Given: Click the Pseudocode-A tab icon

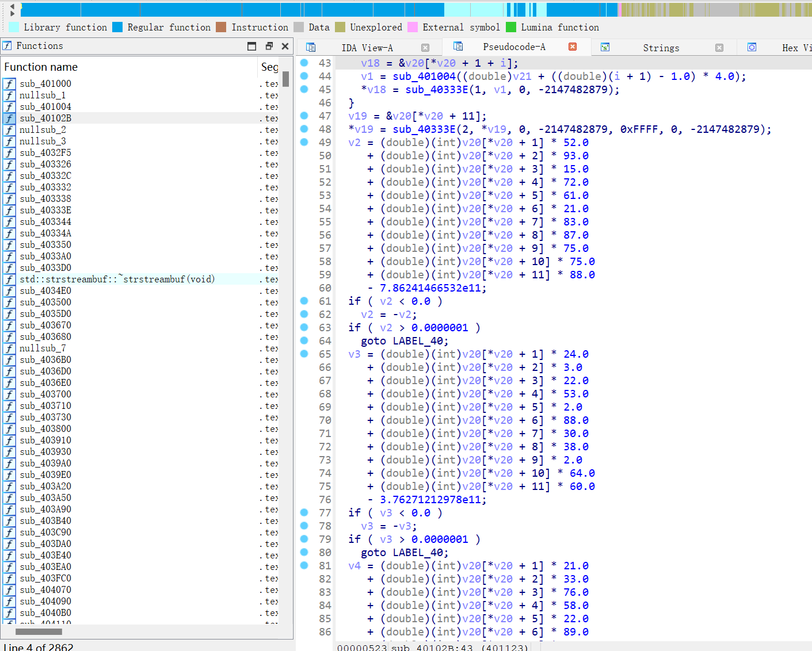Looking at the screenshot, I should (x=458, y=47).
